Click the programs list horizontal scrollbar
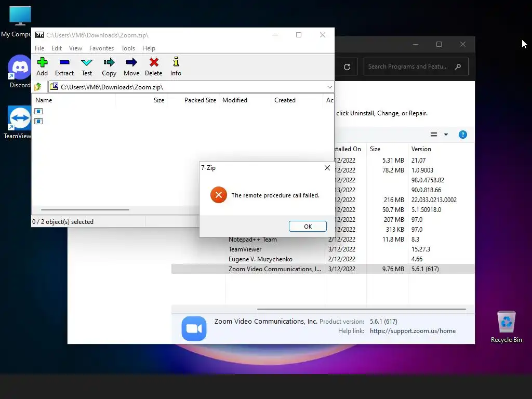This screenshot has width=532, height=399. [362, 309]
